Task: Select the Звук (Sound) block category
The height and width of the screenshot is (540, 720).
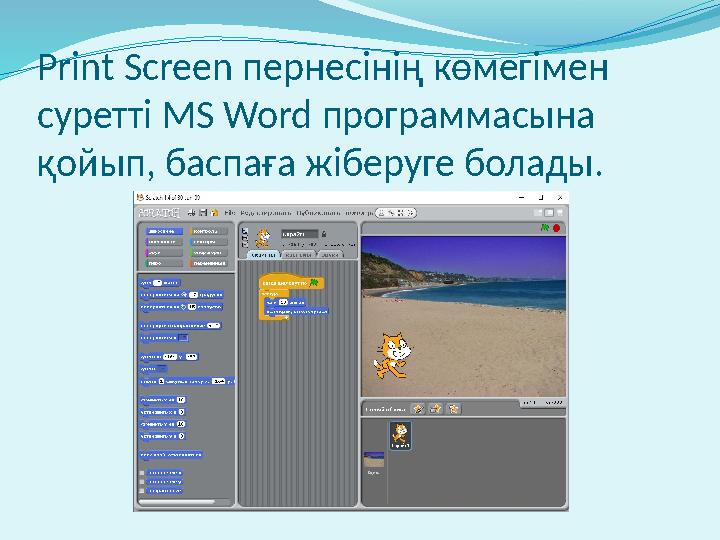Action: tap(164, 253)
